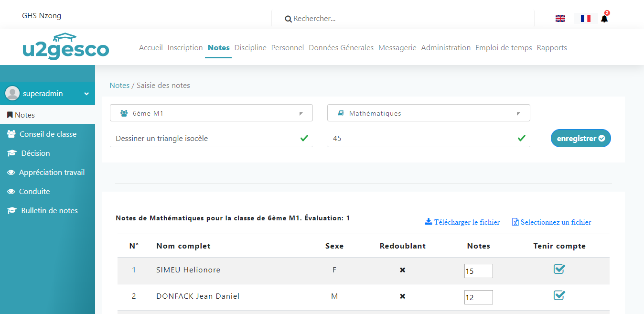Image resolution: width=644 pixels, height=314 pixels.
Task: Switch language using the French flag icon
Action: click(x=586, y=19)
